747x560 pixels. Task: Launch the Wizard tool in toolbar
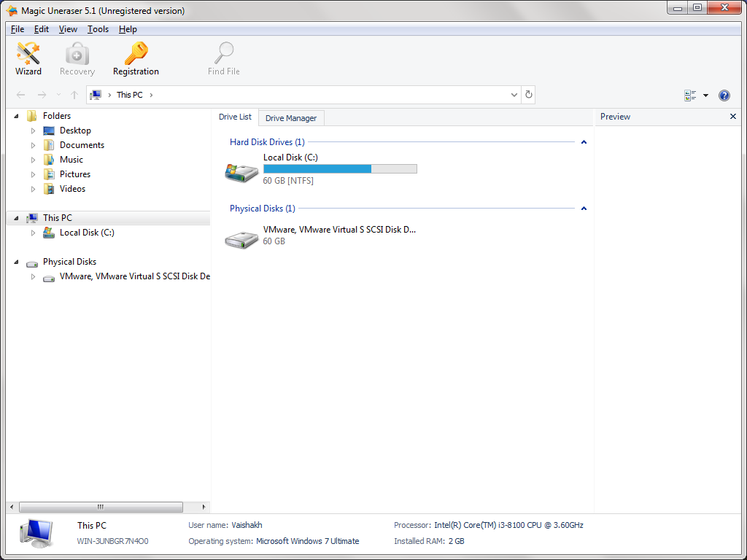pos(28,58)
